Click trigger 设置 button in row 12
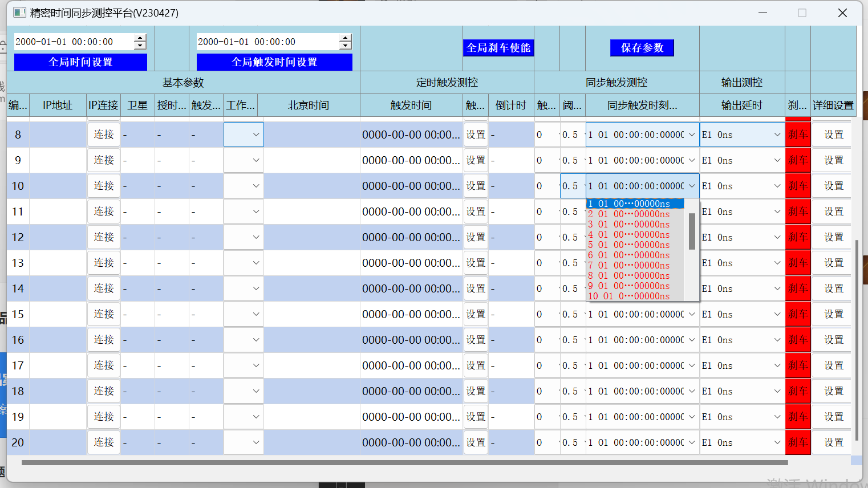 pyautogui.click(x=476, y=237)
